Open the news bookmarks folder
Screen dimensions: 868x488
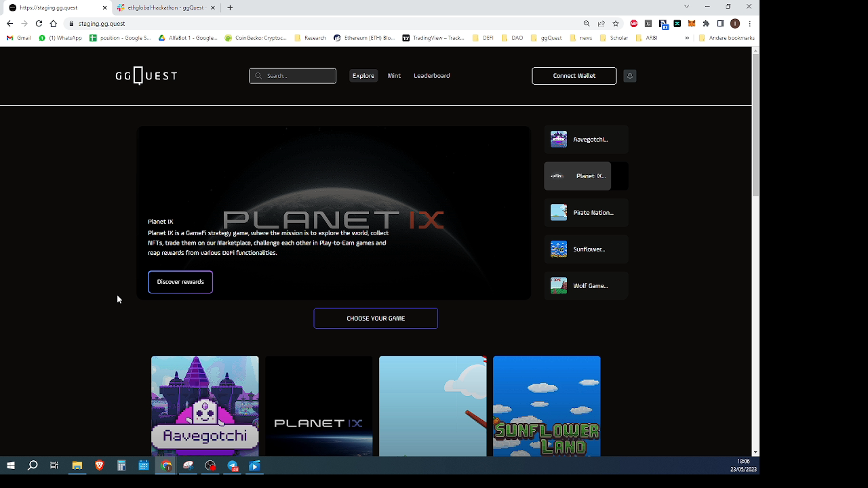(x=581, y=38)
